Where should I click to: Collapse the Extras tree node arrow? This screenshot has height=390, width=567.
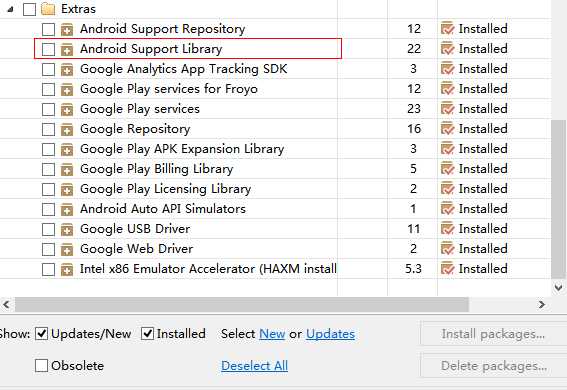(10, 9)
